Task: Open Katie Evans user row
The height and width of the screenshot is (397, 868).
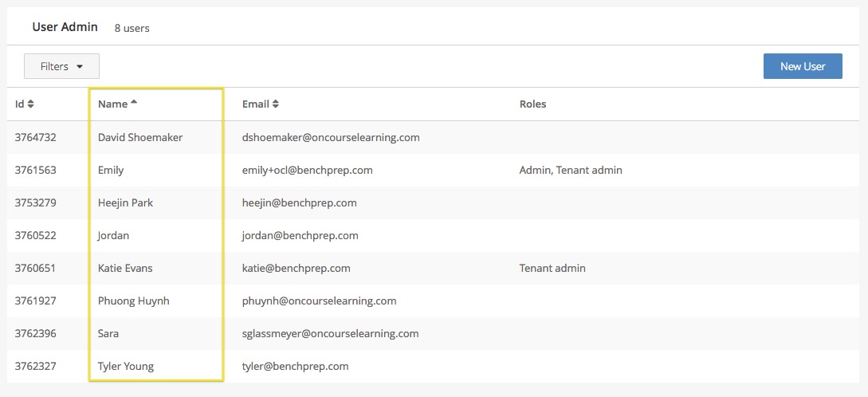Action: (125, 268)
